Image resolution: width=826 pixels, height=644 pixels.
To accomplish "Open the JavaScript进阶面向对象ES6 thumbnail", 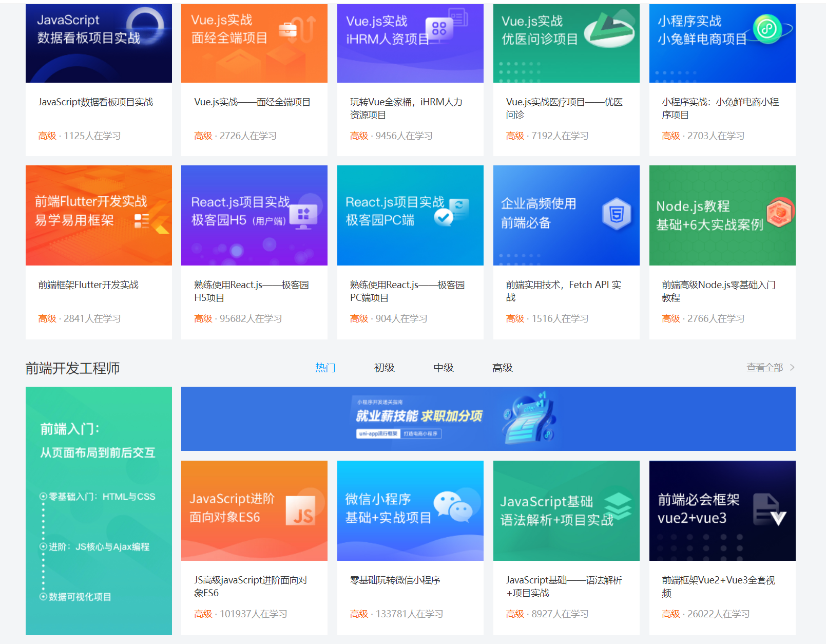I will click(x=254, y=510).
